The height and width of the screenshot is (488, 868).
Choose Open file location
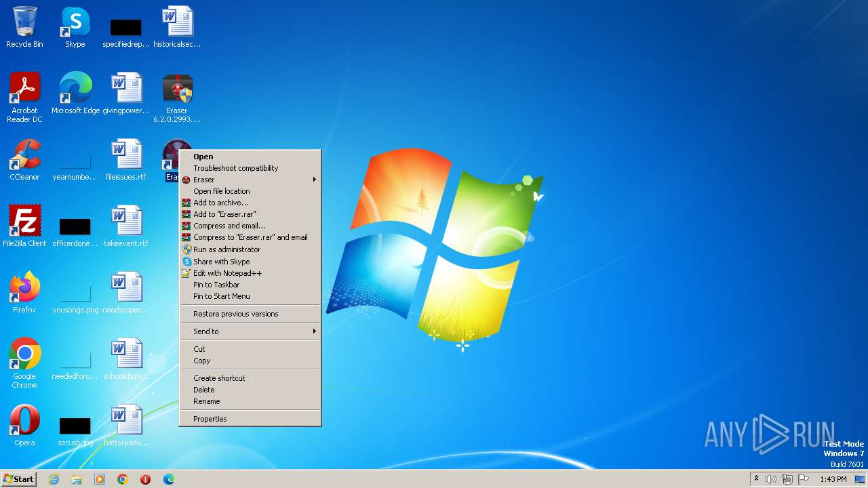[250, 191]
